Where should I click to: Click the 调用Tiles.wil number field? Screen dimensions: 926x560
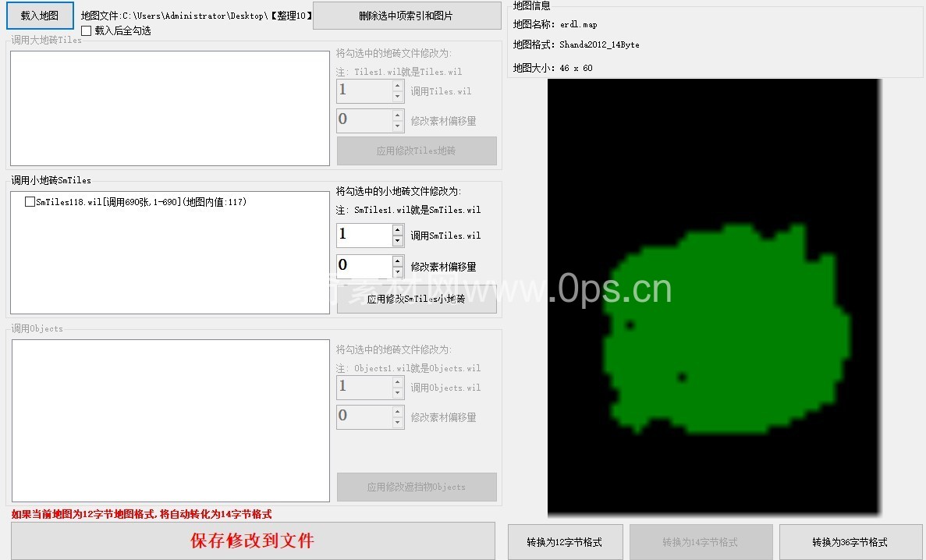tap(364, 91)
